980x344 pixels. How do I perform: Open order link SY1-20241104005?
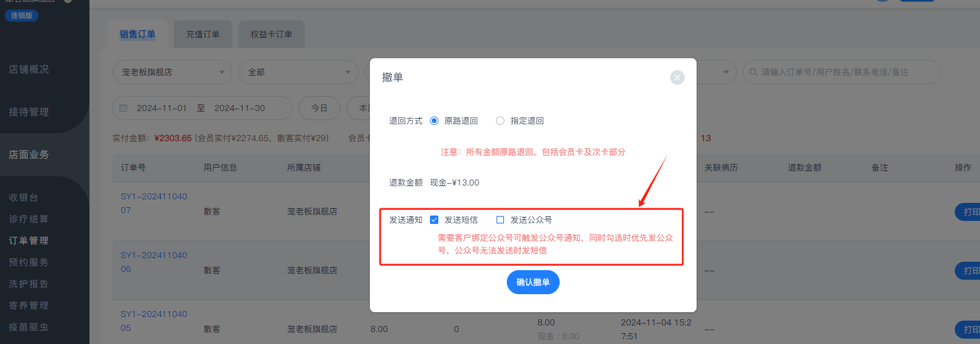point(154,321)
